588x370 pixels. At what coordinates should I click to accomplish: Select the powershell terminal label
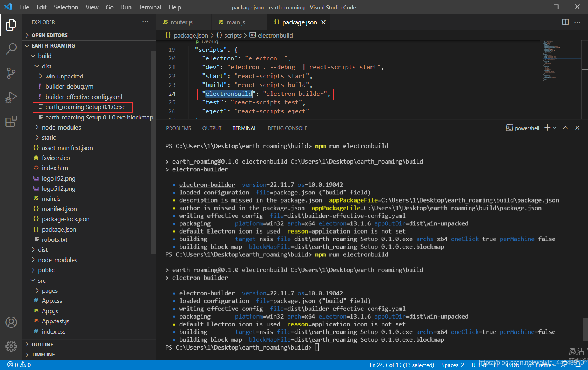(x=523, y=128)
